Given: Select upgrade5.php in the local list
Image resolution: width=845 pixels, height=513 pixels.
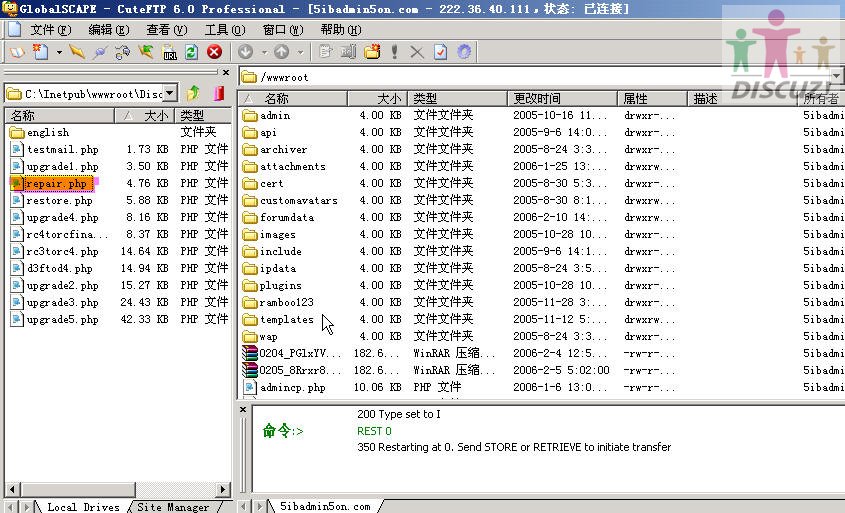Looking at the screenshot, I should coord(63,320).
